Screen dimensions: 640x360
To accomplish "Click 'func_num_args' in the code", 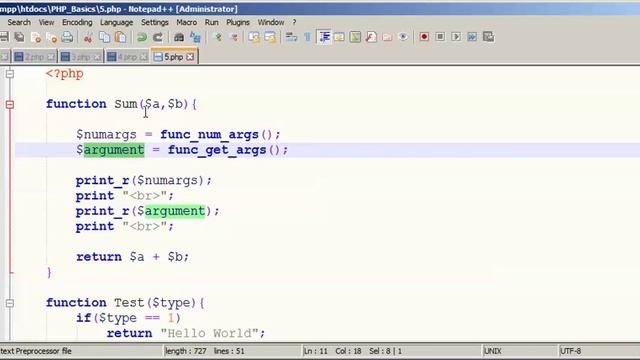I will 209,135.
